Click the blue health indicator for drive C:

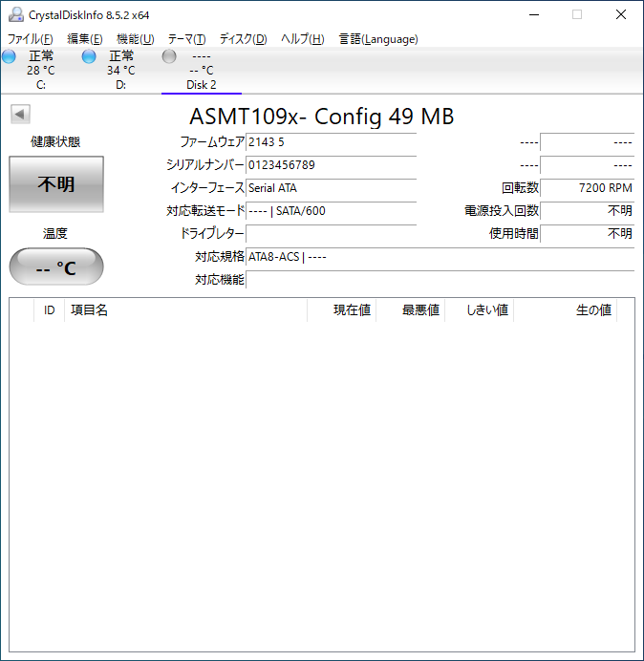pyautogui.click(x=9, y=56)
